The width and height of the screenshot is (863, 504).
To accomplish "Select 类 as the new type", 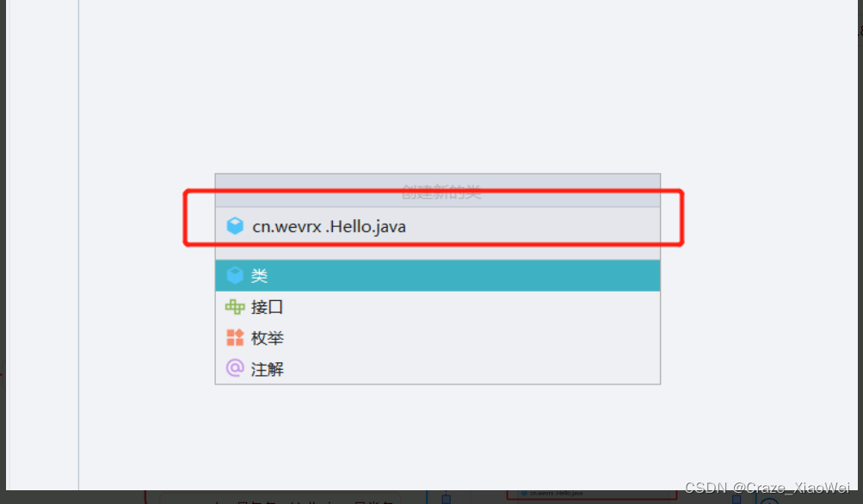I will [438, 276].
